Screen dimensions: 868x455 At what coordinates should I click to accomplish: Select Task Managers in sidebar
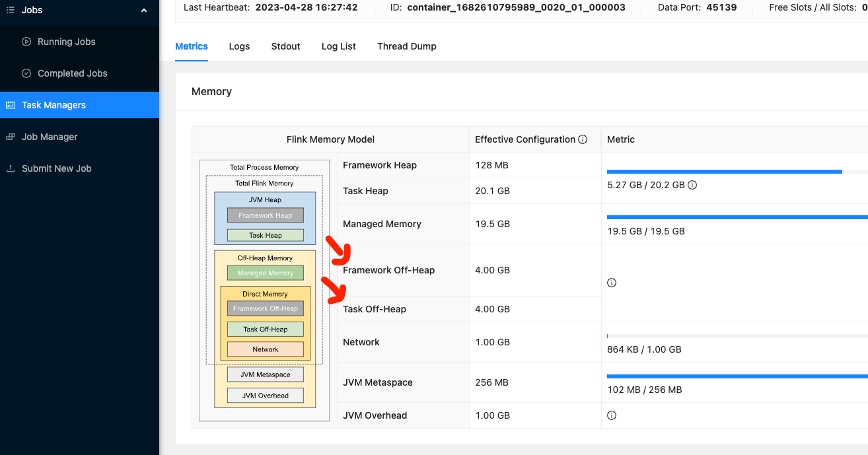(x=79, y=105)
